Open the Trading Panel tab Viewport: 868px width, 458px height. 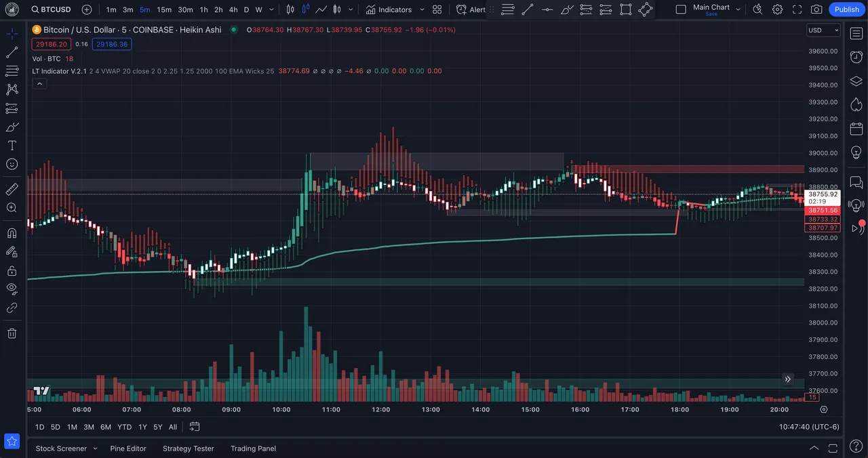[253, 448]
